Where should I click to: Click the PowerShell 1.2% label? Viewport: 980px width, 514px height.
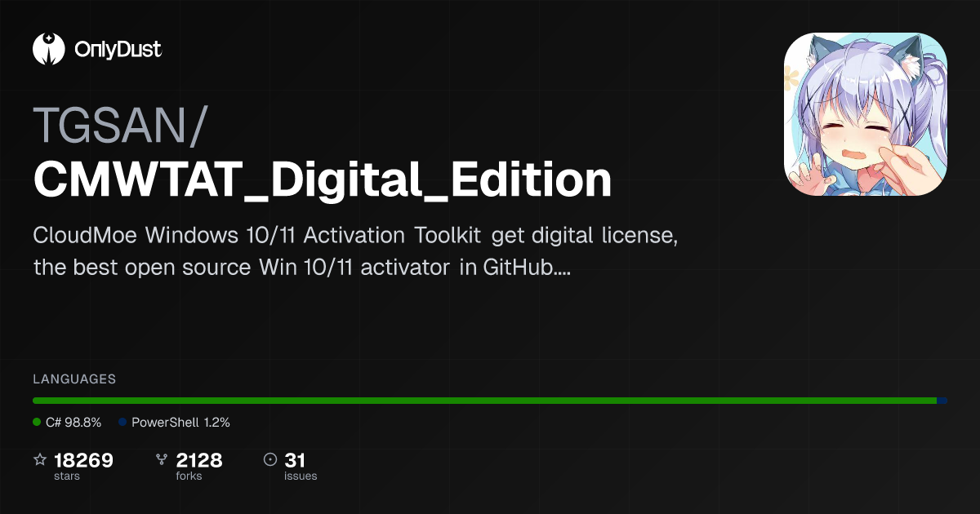(180, 423)
